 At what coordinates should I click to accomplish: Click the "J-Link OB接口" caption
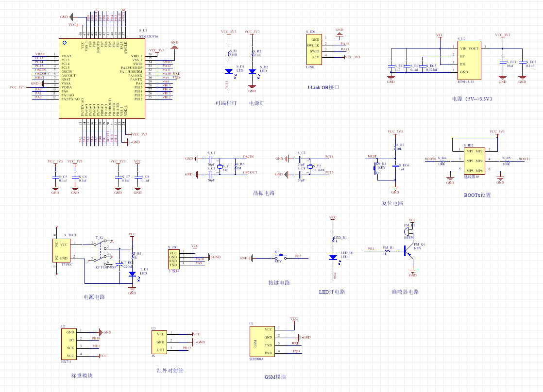pos(323,88)
